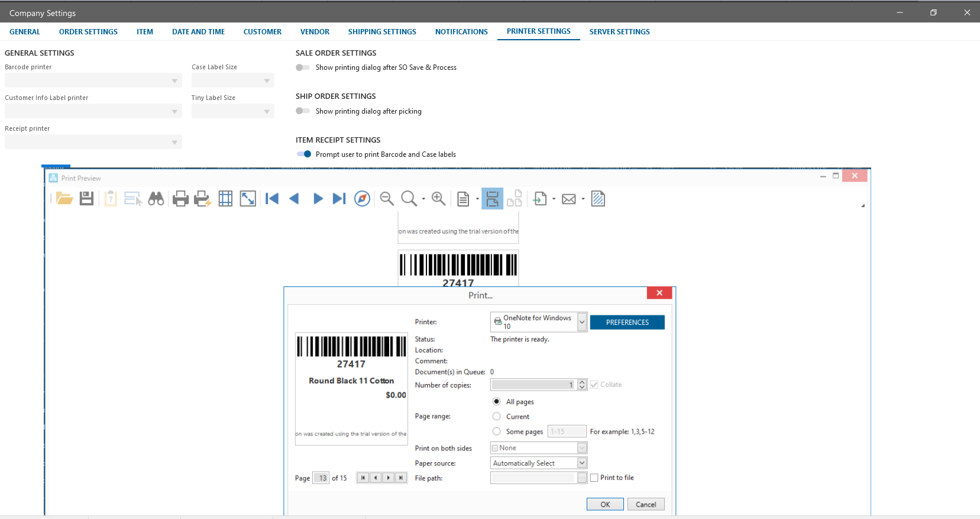
Task: Go to previous page in Print dialog navigator
Action: pyautogui.click(x=376, y=478)
